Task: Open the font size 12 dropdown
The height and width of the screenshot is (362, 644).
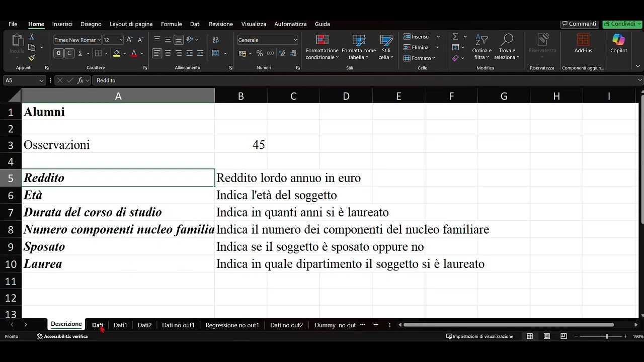Action: click(121, 40)
